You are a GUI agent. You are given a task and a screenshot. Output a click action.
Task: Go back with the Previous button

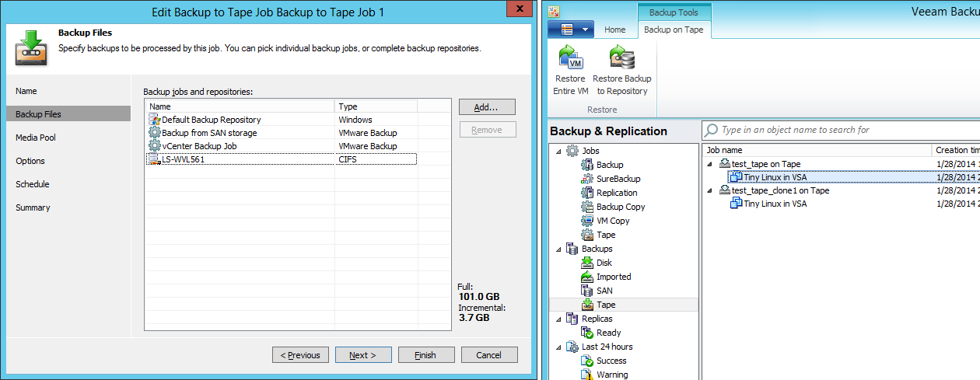[300, 355]
